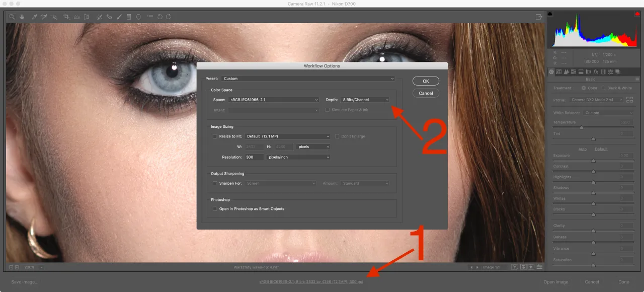The width and height of the screenshot is (644, 292).
Task: Select the Straighten tool
Action: (76, 17)
